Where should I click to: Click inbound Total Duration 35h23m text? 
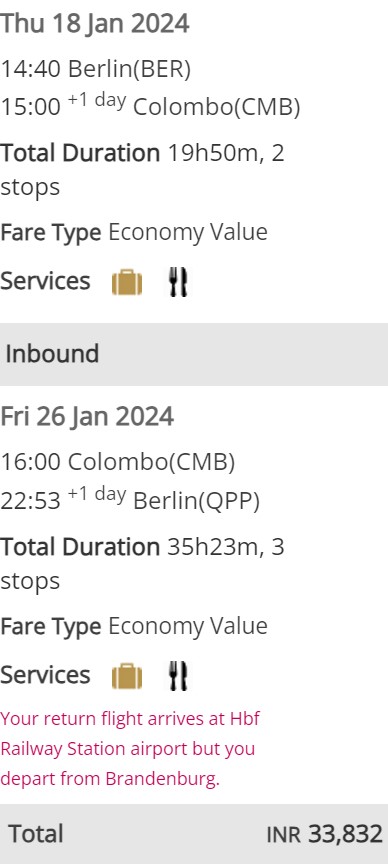142,564
